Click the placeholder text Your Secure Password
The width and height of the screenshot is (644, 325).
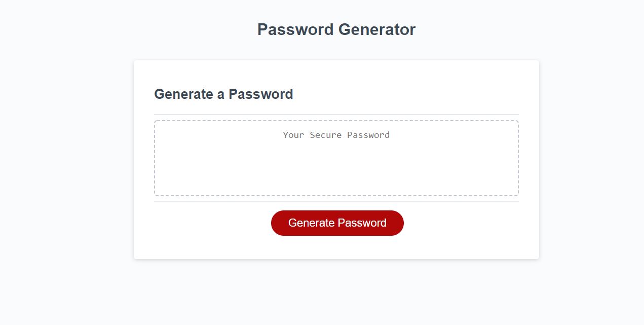(336, 135)
